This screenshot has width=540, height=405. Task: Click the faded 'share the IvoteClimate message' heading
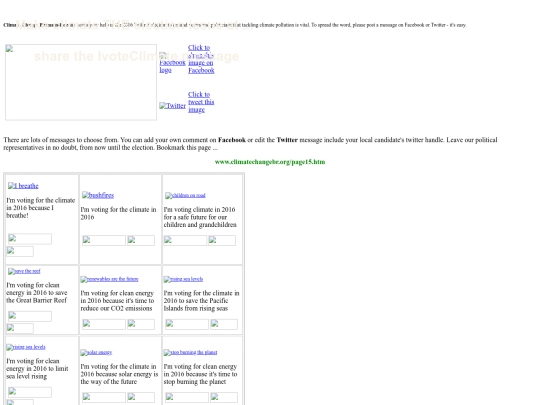point(136,56)
